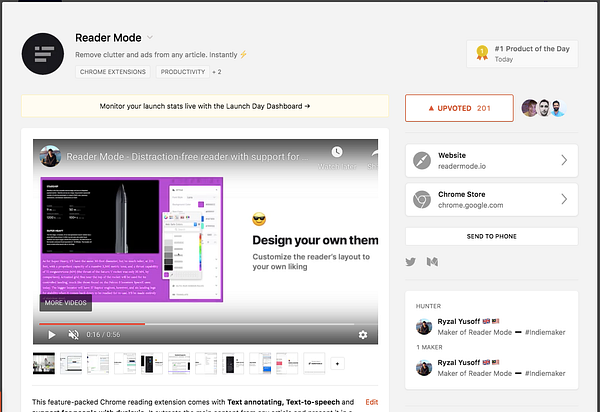Click maker Ryzal Yusoff's avatar
The width and height of the screenshot is (600, 412).
(x=424, y=368)
